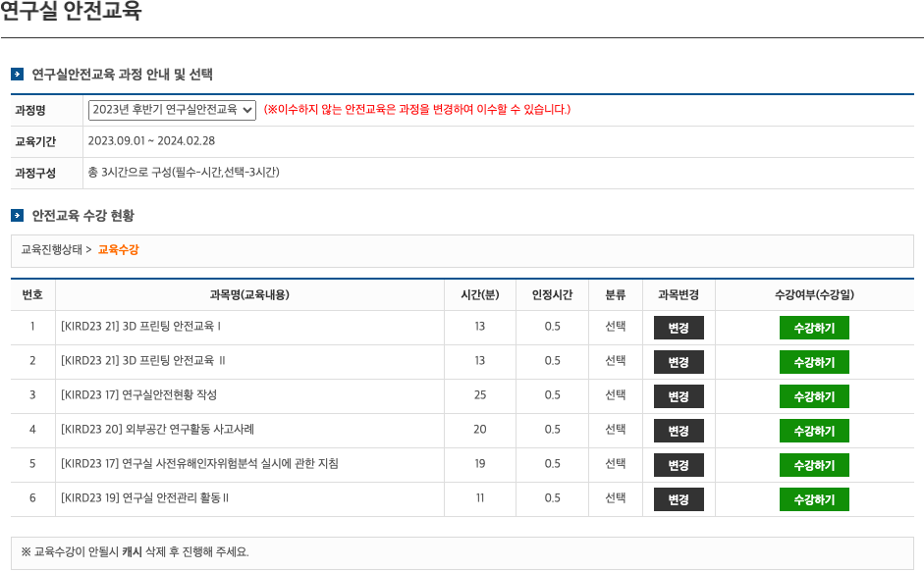Click the 과정명 row label
The height and width of the screenshot is (571, 924).
30,110
